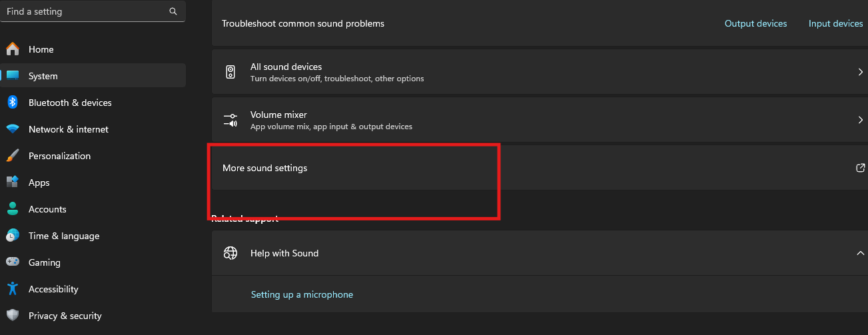
Task: Click the Gaming controller icon
Action: tap(12, 262)
